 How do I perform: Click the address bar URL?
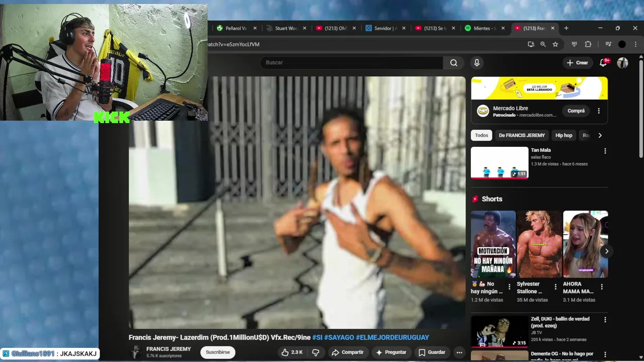[233, 44]
